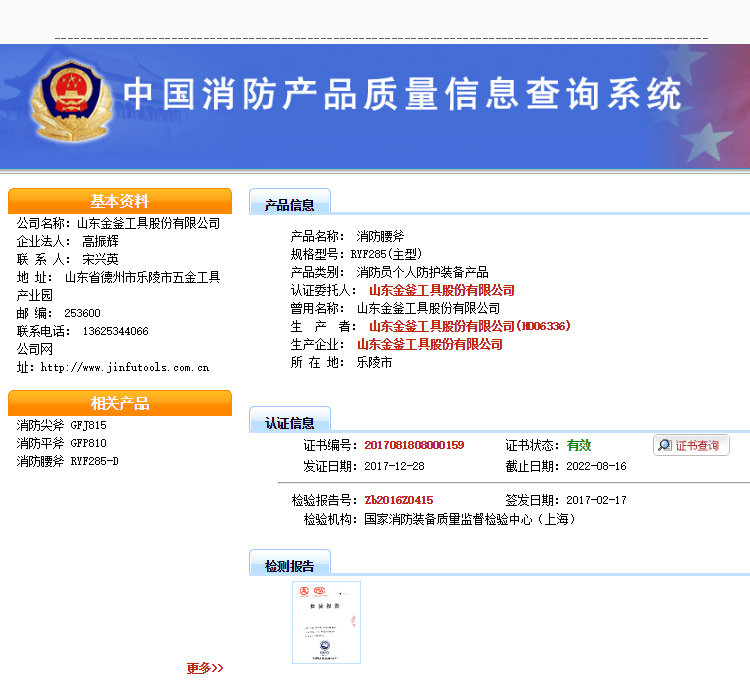Viewport: 750px width, 691px height.
Task: Select the 认证信息 tab header
Action: pyautogui.click(x=289, y=420)
